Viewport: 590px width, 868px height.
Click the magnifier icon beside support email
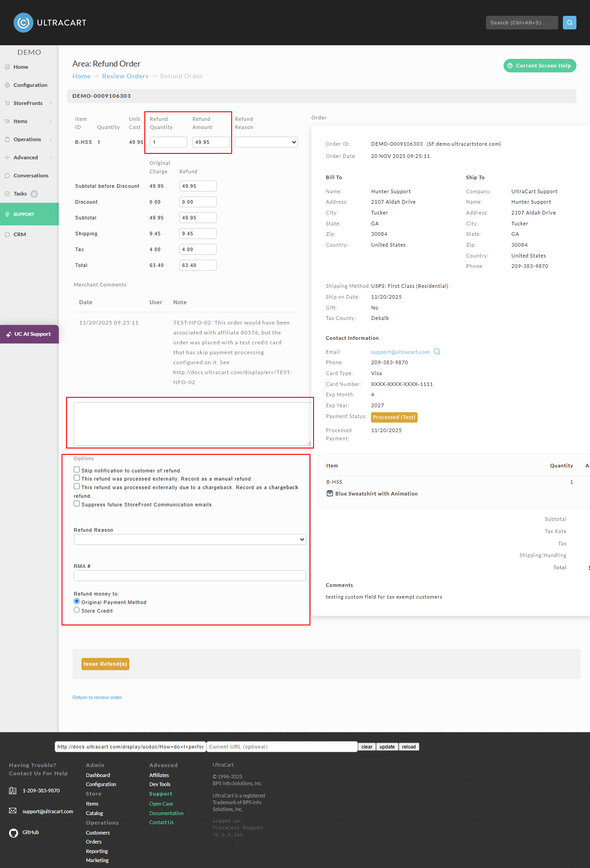(x=437, y=352)
